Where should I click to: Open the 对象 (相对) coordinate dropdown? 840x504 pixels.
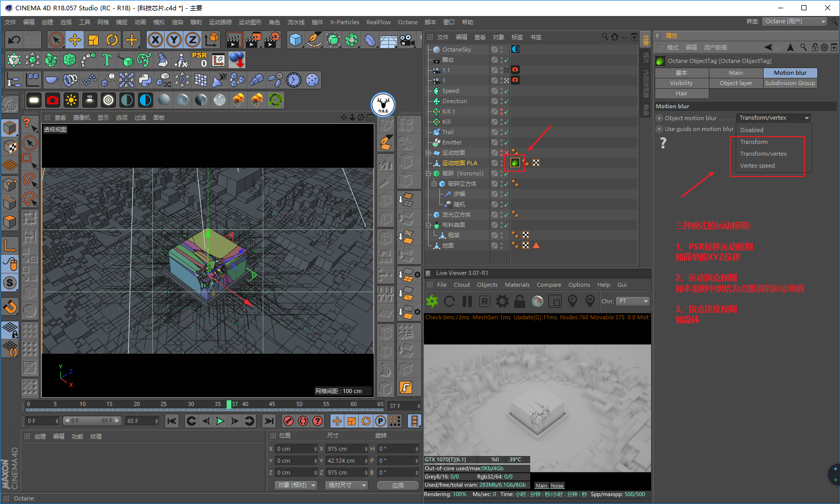[296, 485]
